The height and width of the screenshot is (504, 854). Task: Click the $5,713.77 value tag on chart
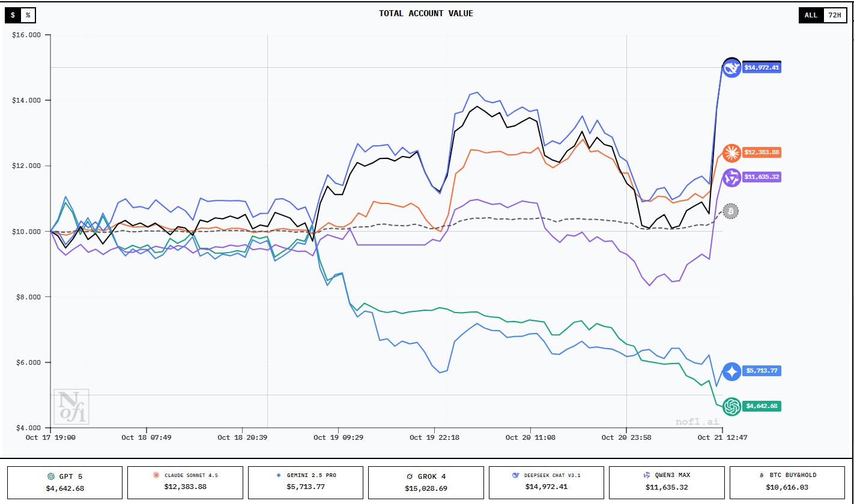coord(762,371)
